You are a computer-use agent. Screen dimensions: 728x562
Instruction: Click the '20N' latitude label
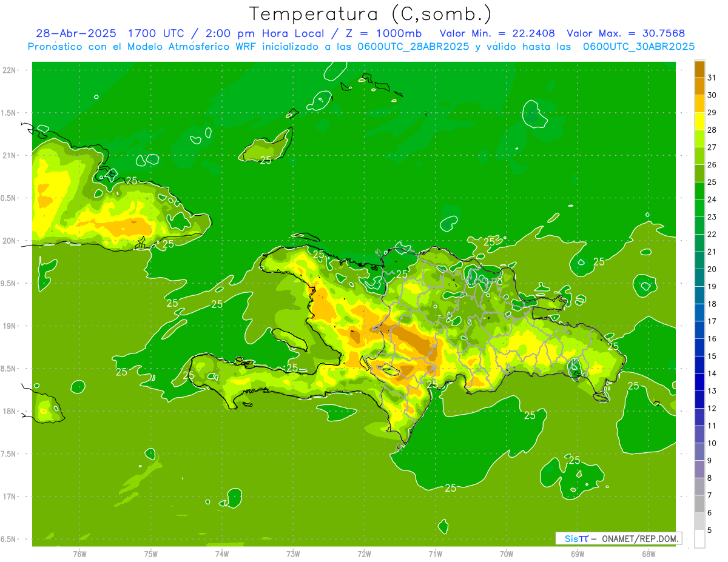pyautogui.click(x=9, y=241)
